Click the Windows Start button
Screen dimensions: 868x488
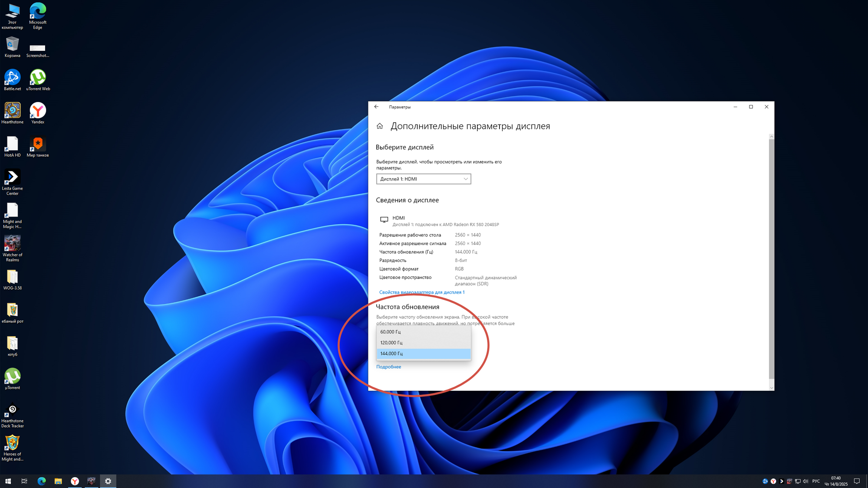(x=8, y=481)
